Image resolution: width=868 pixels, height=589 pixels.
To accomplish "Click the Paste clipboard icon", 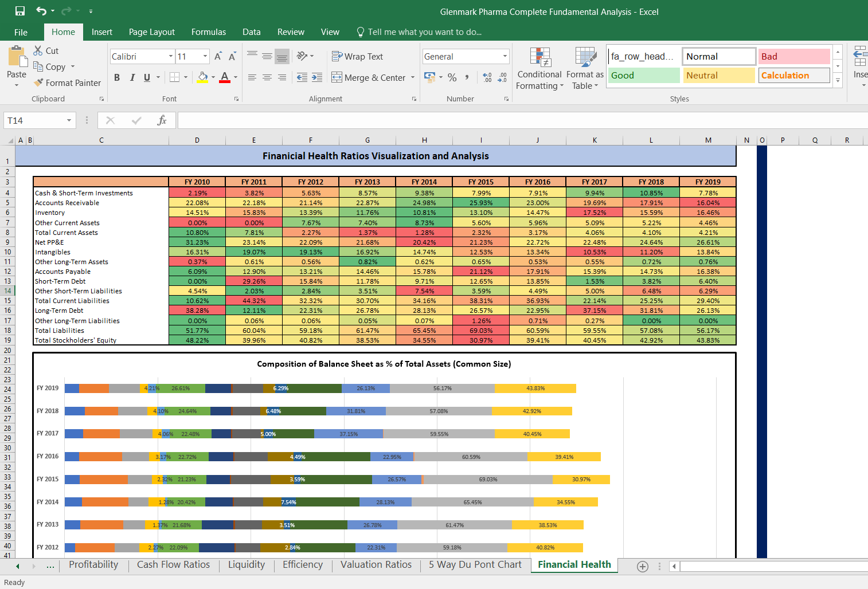I will pos(17,57).
